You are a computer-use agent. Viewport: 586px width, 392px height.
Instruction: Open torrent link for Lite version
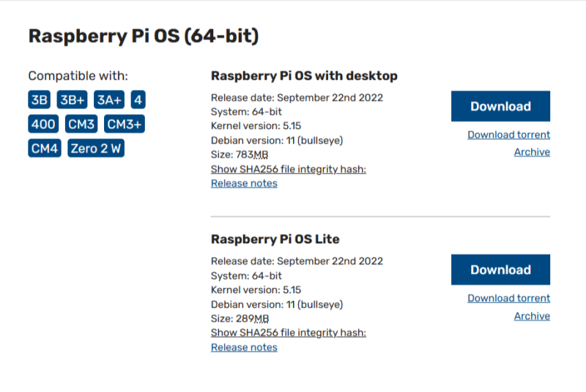click(508, 298)
